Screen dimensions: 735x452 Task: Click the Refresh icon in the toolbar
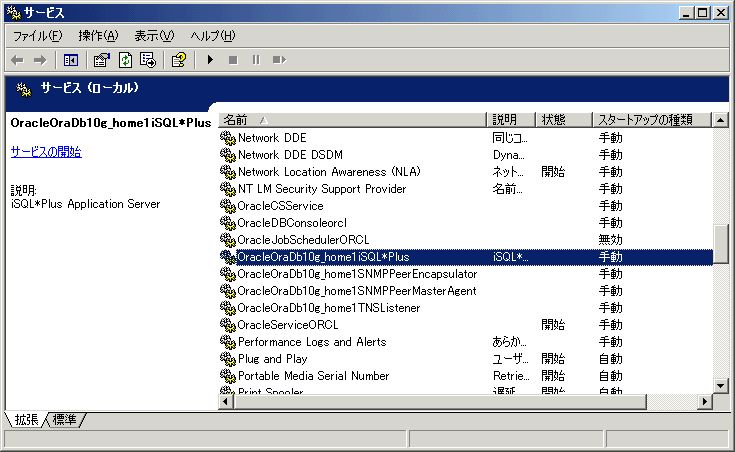point(125,60)
